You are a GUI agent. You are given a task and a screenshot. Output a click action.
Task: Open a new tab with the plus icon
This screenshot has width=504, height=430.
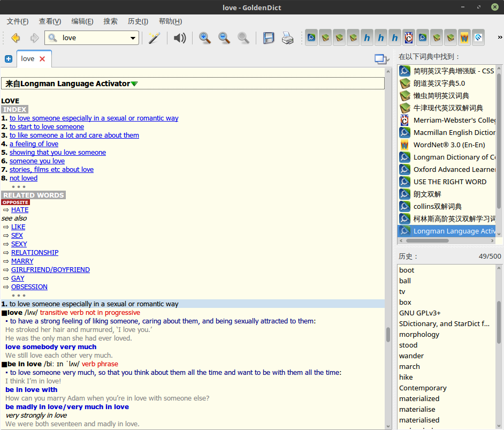point(8,59)
